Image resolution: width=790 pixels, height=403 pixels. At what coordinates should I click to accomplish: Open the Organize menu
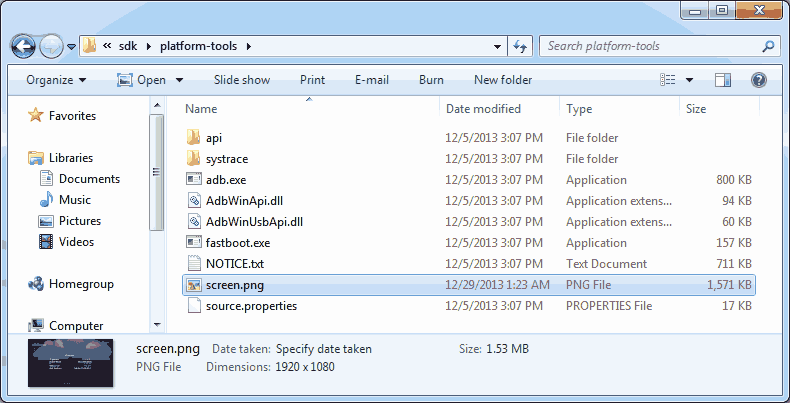tap(56, 80)
